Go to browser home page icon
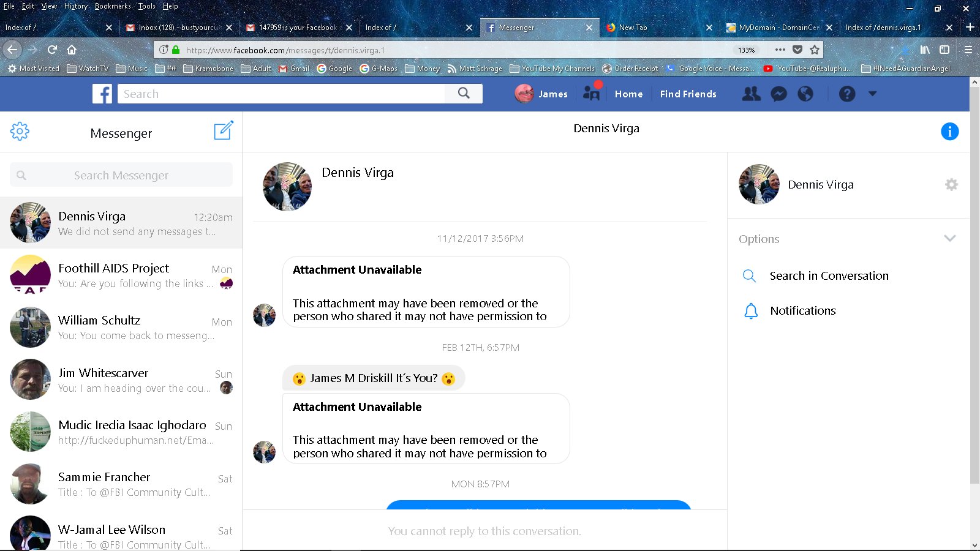This screenshot has width=980, height=551. coord(72,50)
